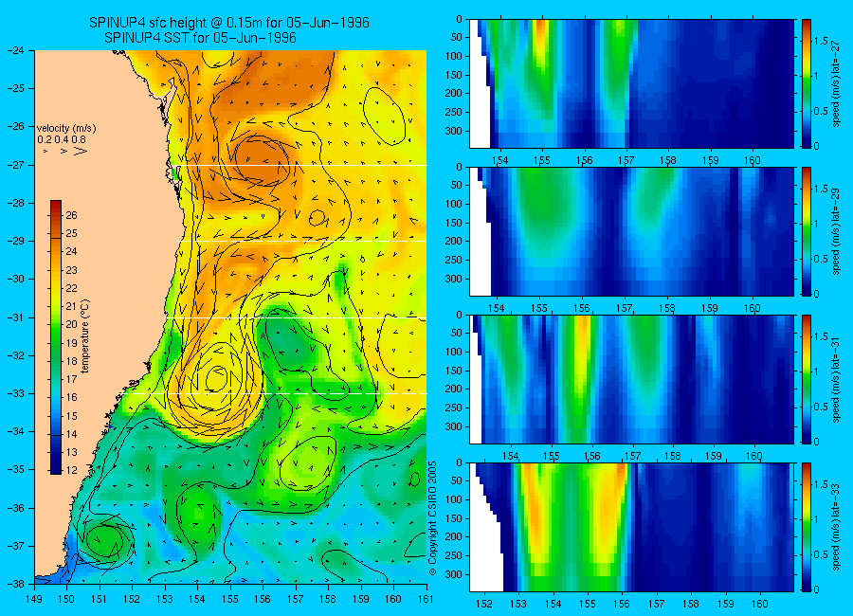
Task: Click the -36 latitude label on the map axis
Action: click(16, 508)
